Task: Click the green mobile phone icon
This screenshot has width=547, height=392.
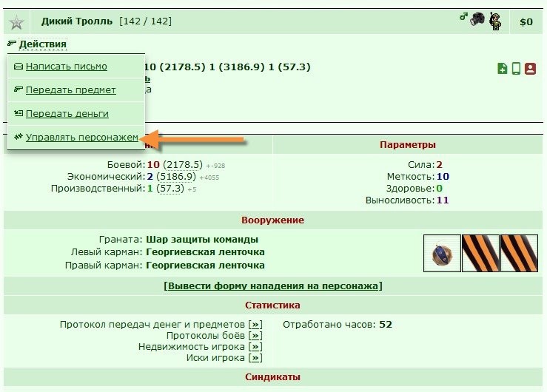Action: 517,68
